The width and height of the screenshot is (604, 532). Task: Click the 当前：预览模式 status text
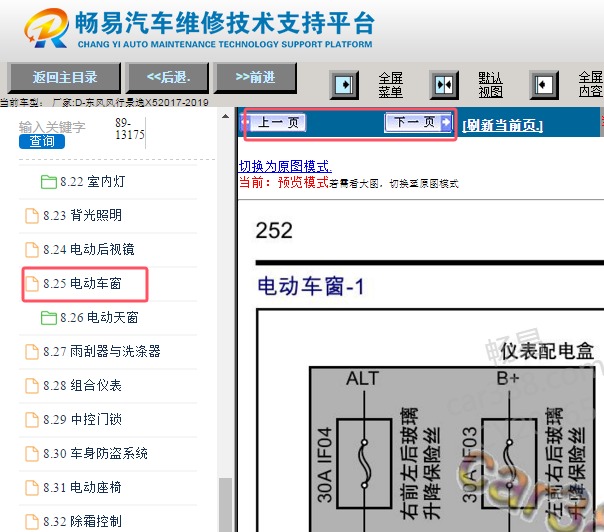click(284, 182)
